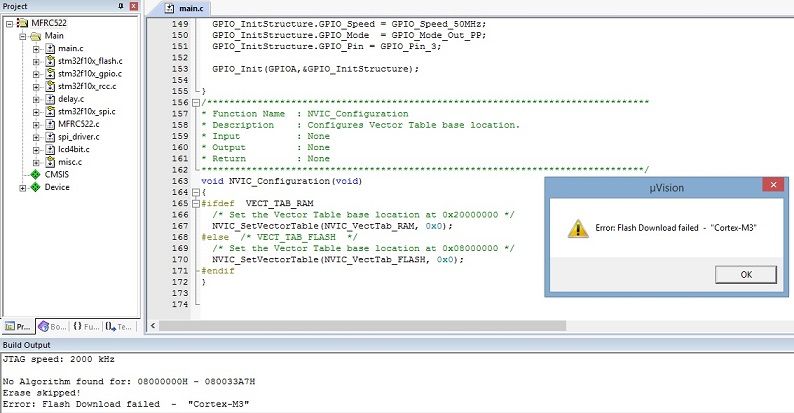Close the µVision error dialog
Viewport: 794px width, 413px height.
773,185
